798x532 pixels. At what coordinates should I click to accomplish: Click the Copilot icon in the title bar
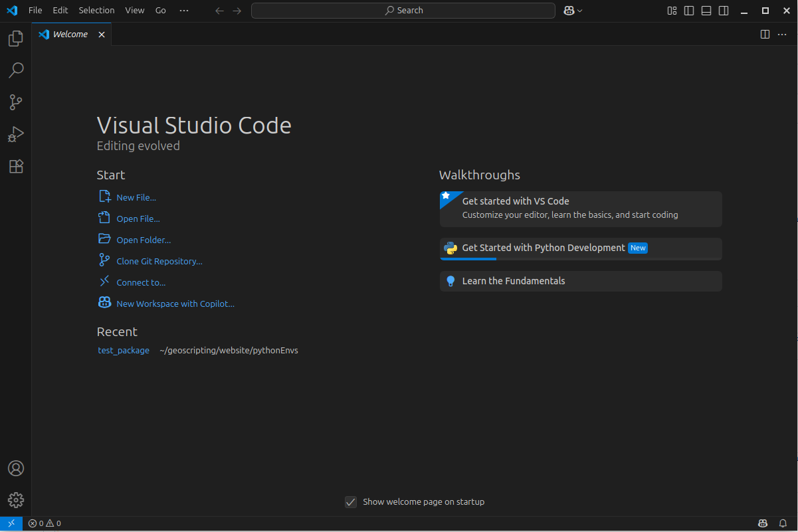[x=569, y=11]
